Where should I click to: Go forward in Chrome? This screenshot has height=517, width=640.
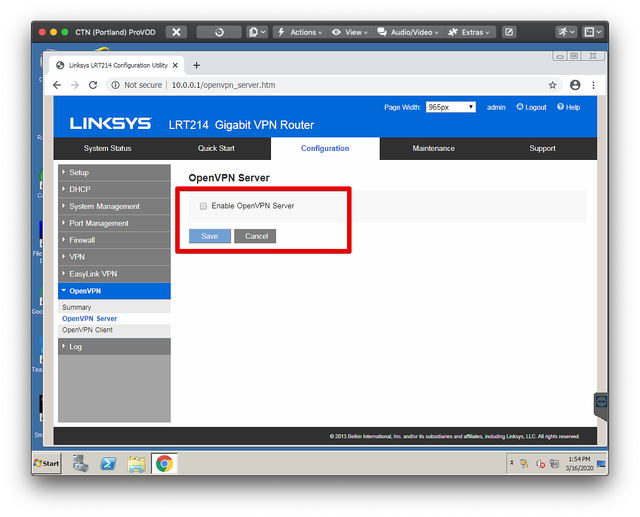(75, 85)
